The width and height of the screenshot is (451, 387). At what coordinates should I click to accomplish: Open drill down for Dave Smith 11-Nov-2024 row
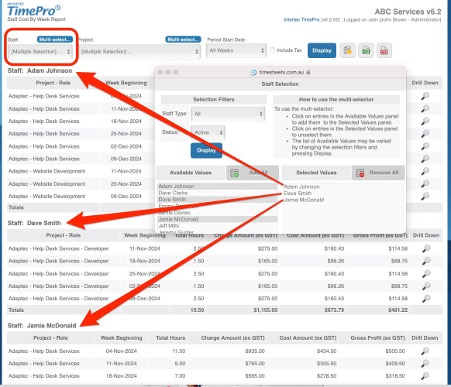pos(426,249)
